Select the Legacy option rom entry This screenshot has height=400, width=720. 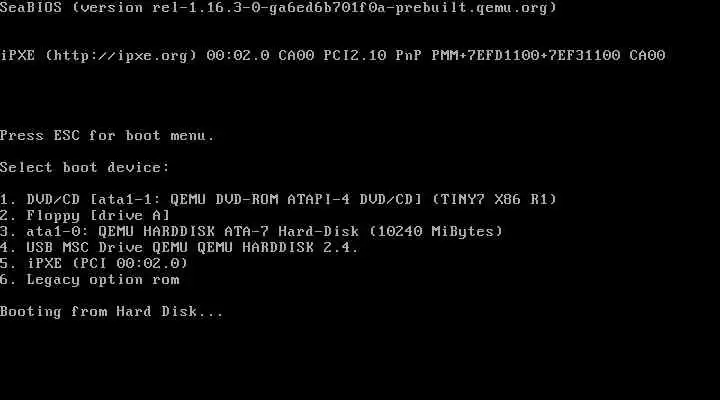tap(90, 280)
